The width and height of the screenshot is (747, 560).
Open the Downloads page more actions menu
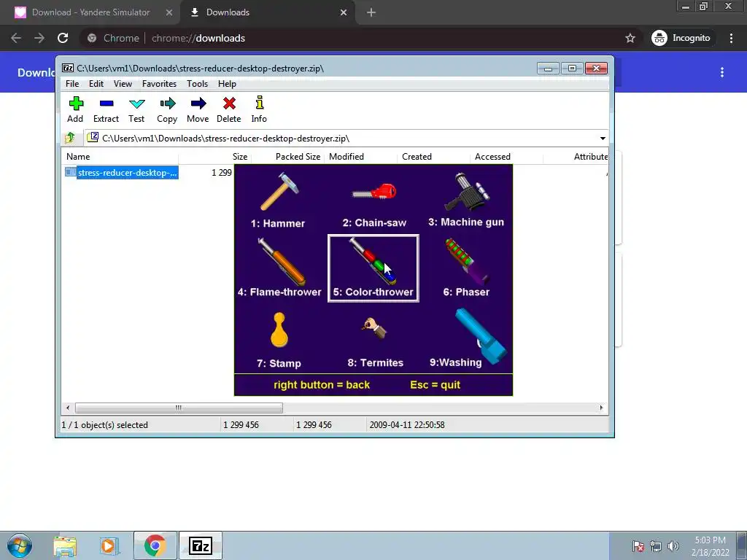(722, 72)
